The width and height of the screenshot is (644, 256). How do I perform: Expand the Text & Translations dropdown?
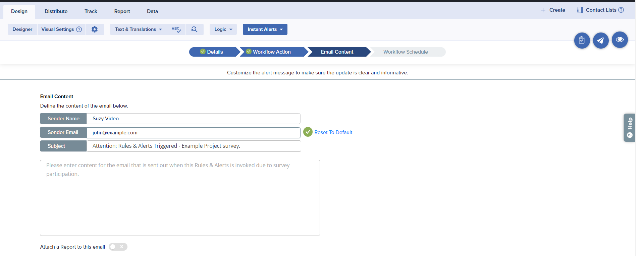coord(138,29)
